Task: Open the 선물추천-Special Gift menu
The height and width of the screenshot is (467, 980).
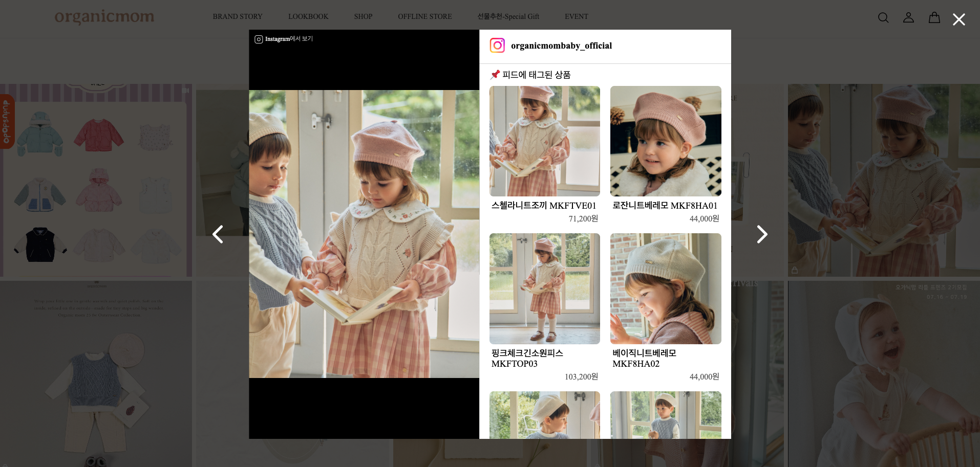Action: [x=508, y=16]
